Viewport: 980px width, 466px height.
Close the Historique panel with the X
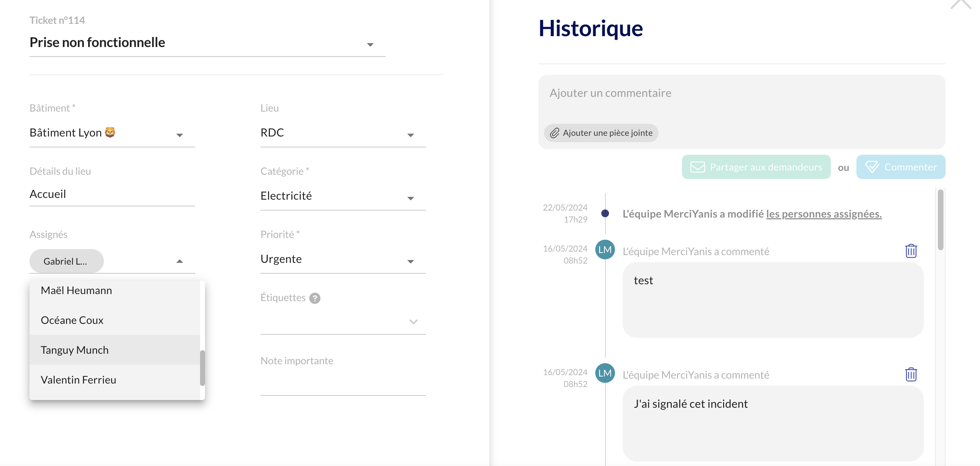coord(961,4)
